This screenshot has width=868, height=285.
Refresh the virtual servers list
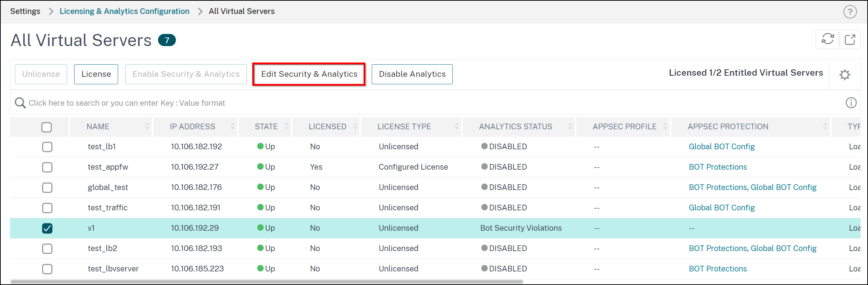(x=828, y=39)
